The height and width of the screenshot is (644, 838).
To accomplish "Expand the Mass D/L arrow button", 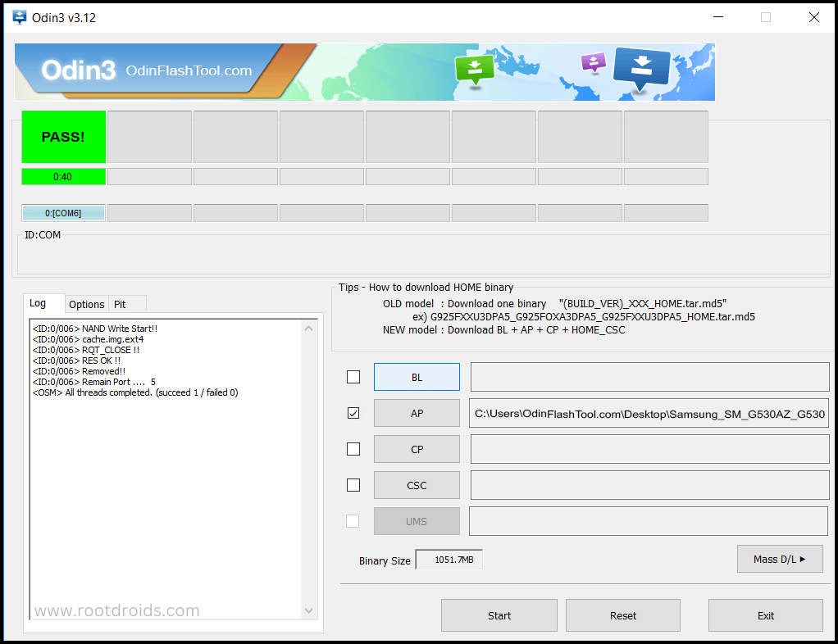I will pos(779,559).
